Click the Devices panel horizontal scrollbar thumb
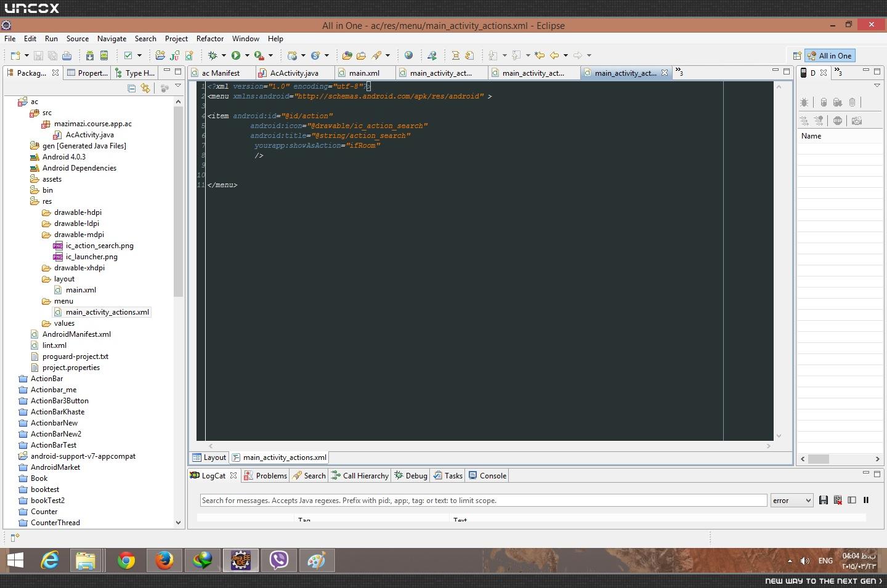This screenshot has width=887, height=588. coord(819,459)
